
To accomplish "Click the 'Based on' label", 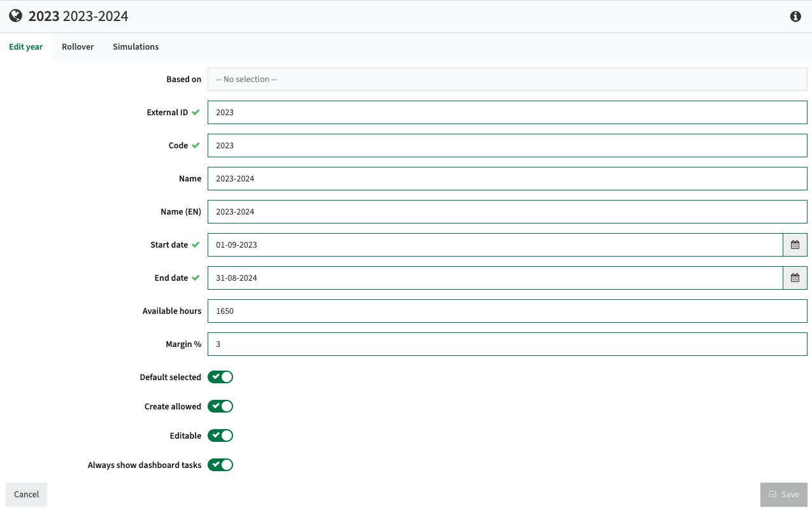I will point(184,79).
